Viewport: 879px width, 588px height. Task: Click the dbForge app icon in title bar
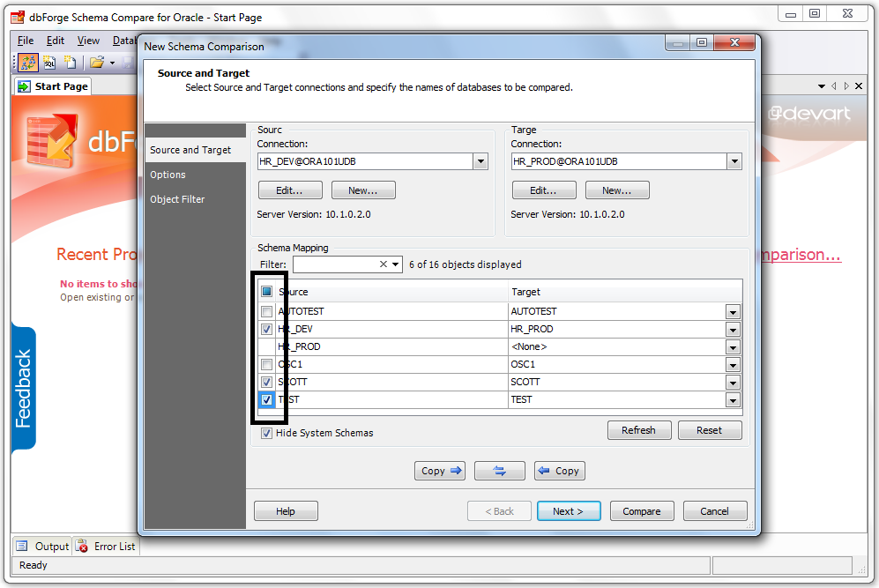tap(18, 18)
